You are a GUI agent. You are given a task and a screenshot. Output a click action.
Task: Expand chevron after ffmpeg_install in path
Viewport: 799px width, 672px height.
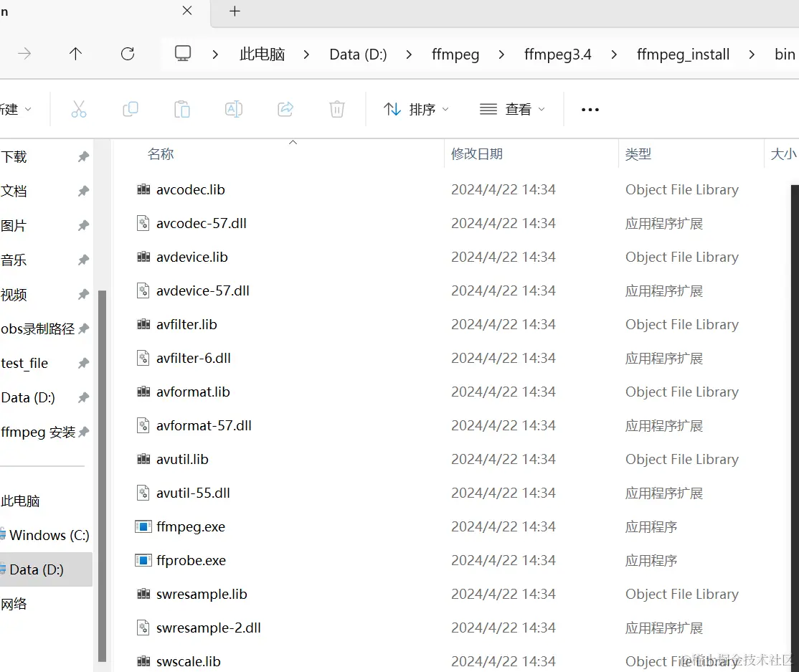(x=752, y=54)
